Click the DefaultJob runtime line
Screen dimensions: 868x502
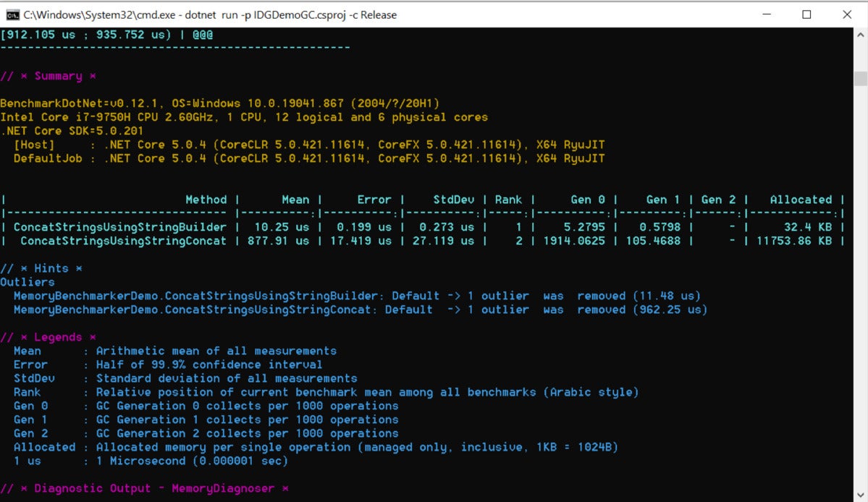[309, 158]
